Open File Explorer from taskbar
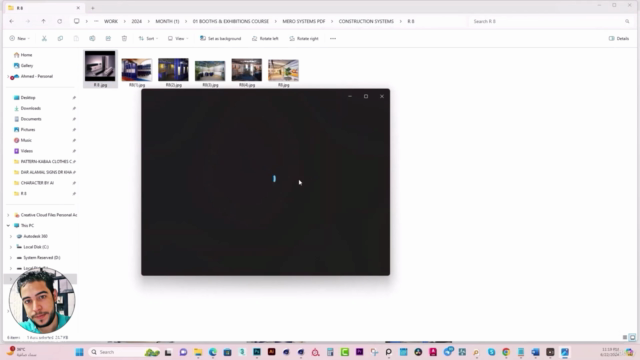This screenshot has height=360, width=640. pyautogui.click(x=198, y=352)
